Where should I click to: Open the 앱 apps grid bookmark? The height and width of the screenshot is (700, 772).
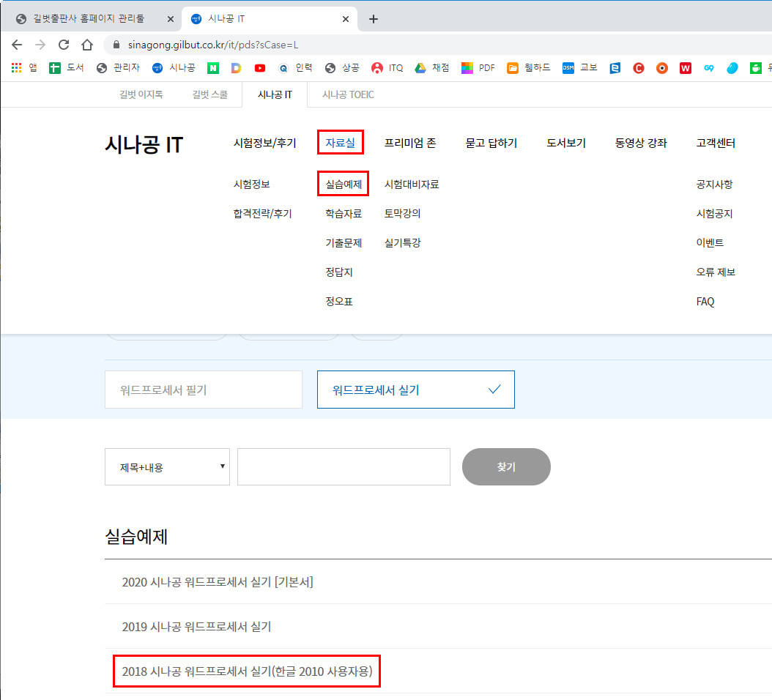(x=24, y=67)
